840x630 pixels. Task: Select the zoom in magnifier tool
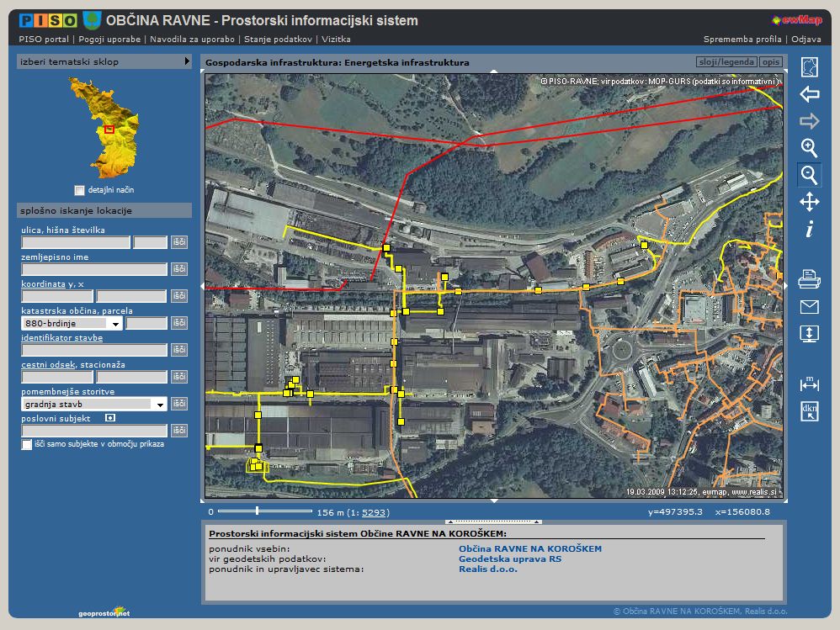point(809,148)
